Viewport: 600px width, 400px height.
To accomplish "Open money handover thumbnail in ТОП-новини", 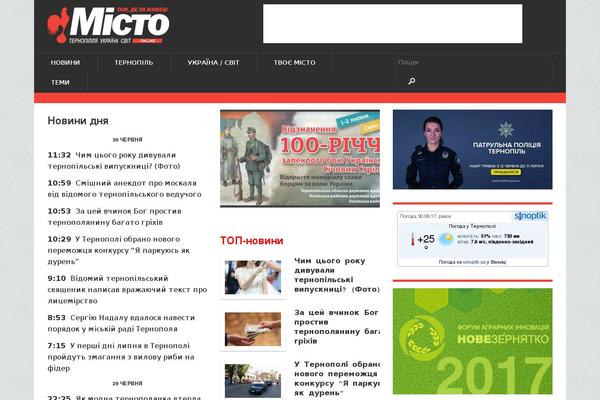I will coord(253,329).
